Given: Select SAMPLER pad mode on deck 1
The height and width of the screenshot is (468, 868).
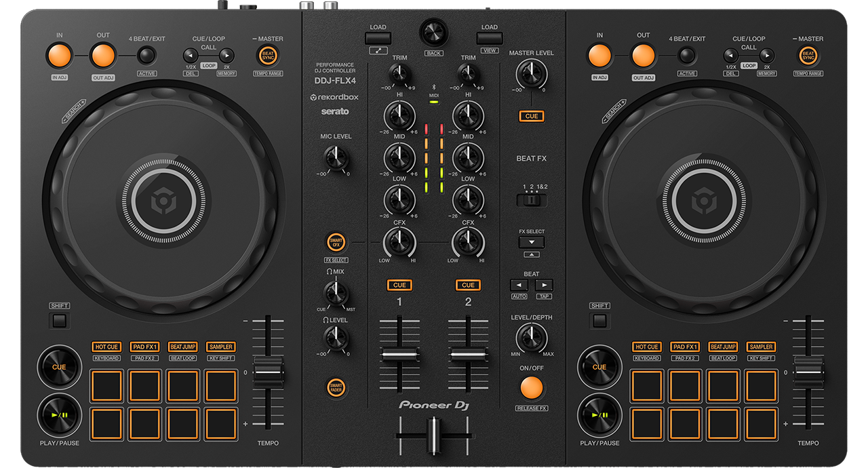Looking at the screenshot, I should (x=220, y=347).
